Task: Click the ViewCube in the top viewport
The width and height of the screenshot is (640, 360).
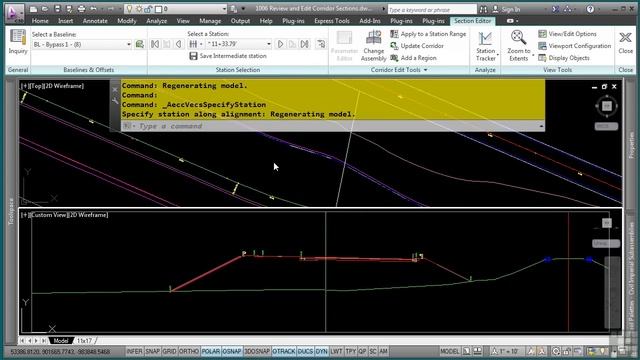Action: coord(607,106)
